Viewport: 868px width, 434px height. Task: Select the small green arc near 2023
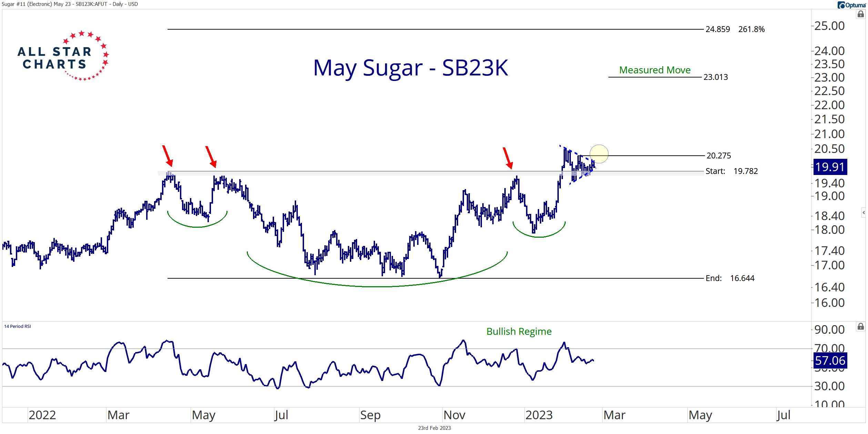click(x=538, y=236)
